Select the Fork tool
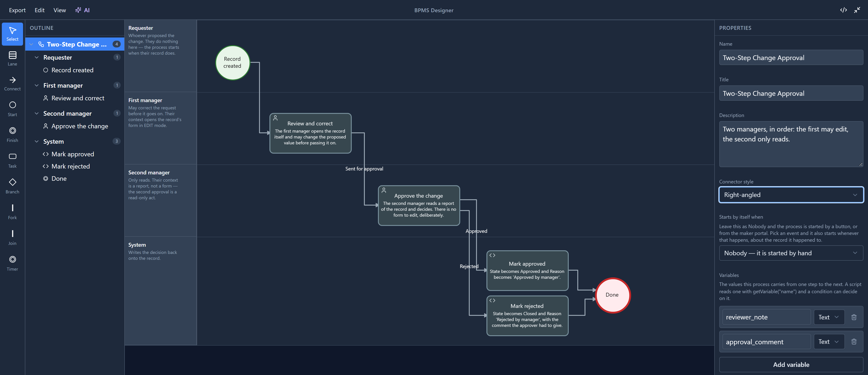Image resolution: width=868 pixels, height=375 pixels. click(12, 212)
